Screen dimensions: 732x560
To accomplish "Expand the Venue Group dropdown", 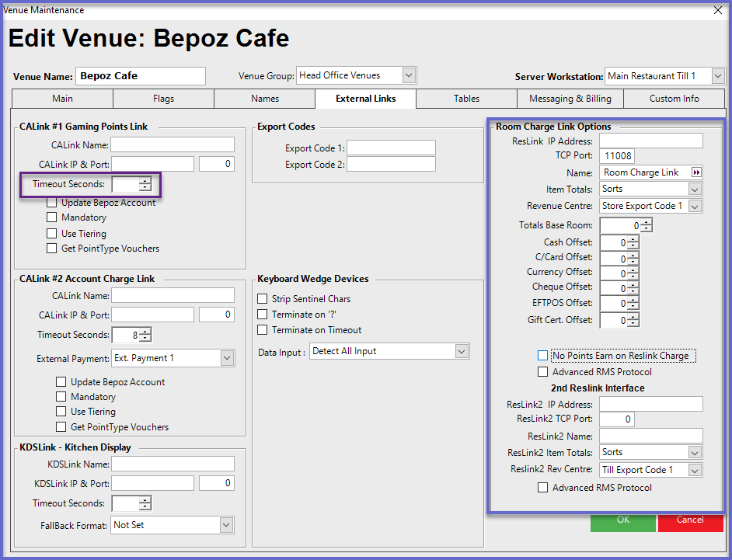I will click(409, 75).
